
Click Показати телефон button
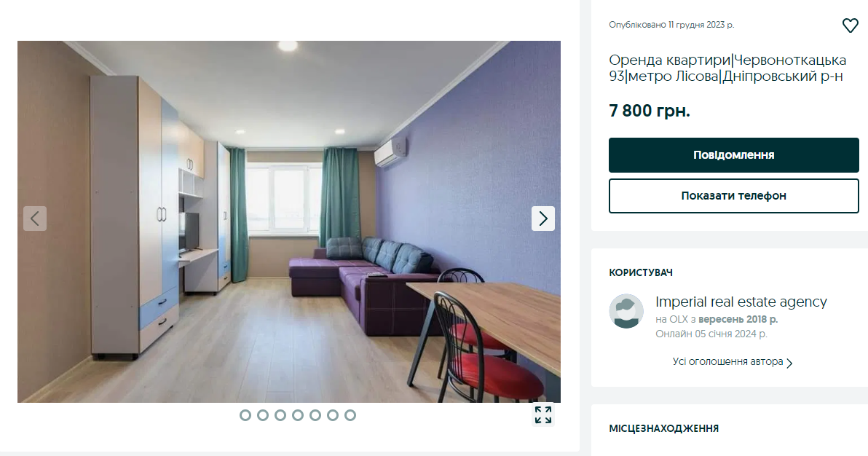click(x=733, y=196)
